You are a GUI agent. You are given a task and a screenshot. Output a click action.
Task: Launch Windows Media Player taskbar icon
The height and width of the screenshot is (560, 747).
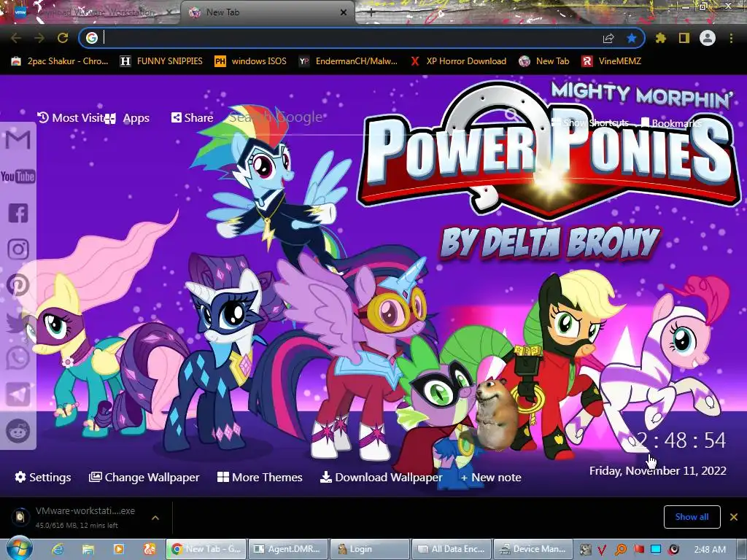(x=119, y=549)
